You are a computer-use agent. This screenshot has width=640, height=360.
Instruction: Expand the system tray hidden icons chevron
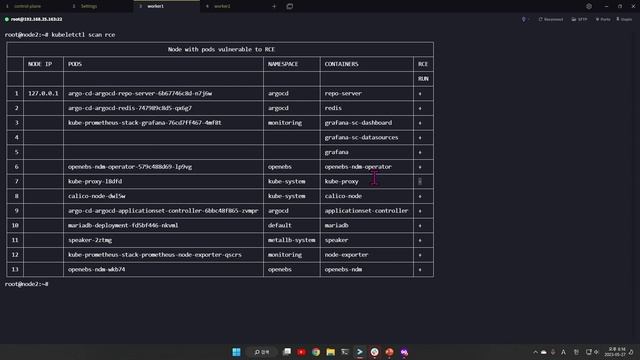[535, 352]
